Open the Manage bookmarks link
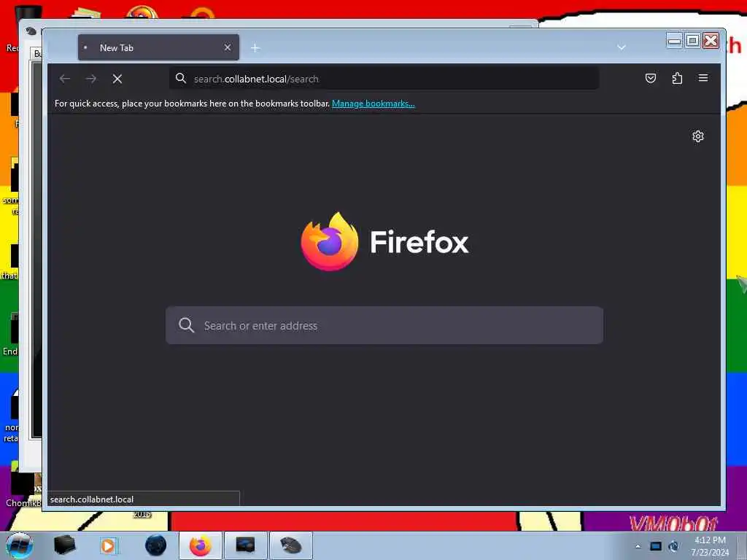 (373, 104)
